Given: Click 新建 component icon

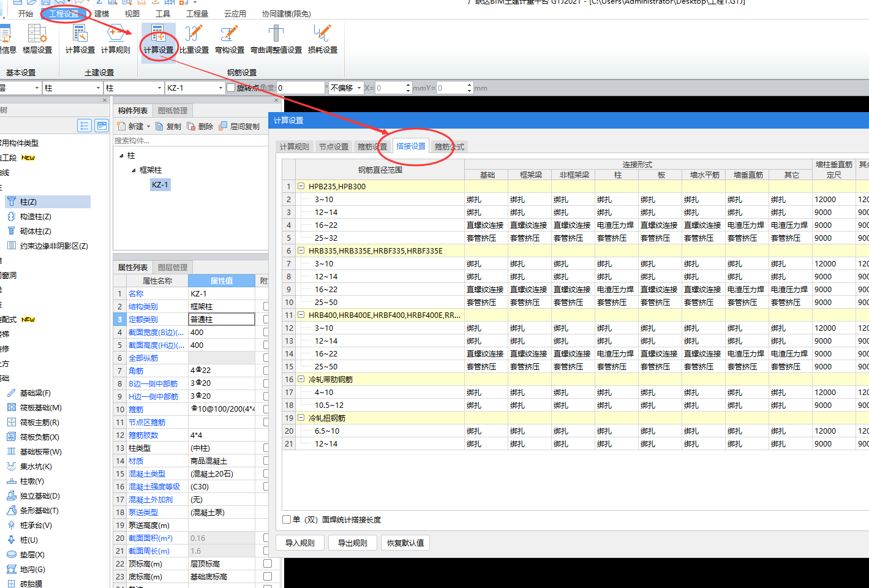Looking at the screenshot, I should point(121,126).
